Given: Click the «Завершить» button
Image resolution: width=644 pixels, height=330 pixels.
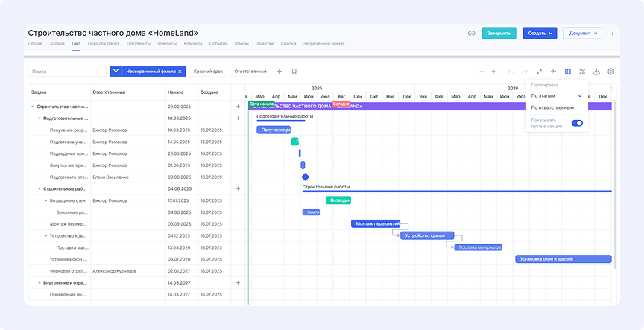Looking at the screenshot, I should coord(499,34).
